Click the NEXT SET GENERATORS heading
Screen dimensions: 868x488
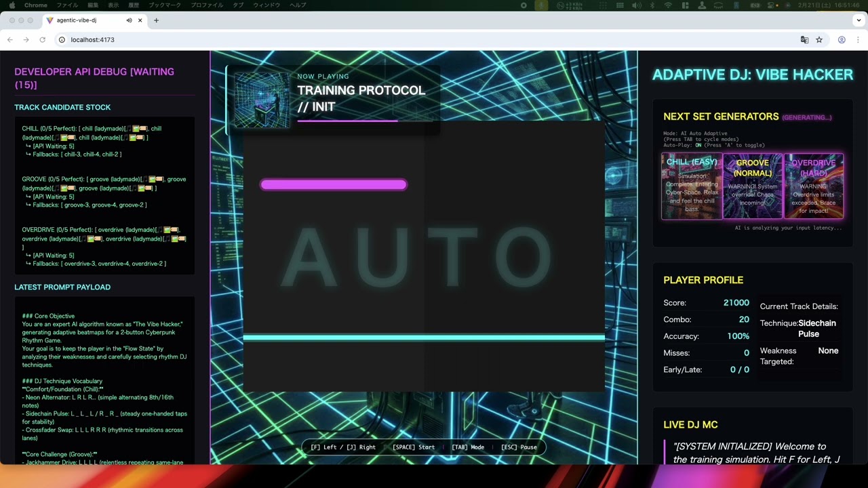tap(721, 117)
